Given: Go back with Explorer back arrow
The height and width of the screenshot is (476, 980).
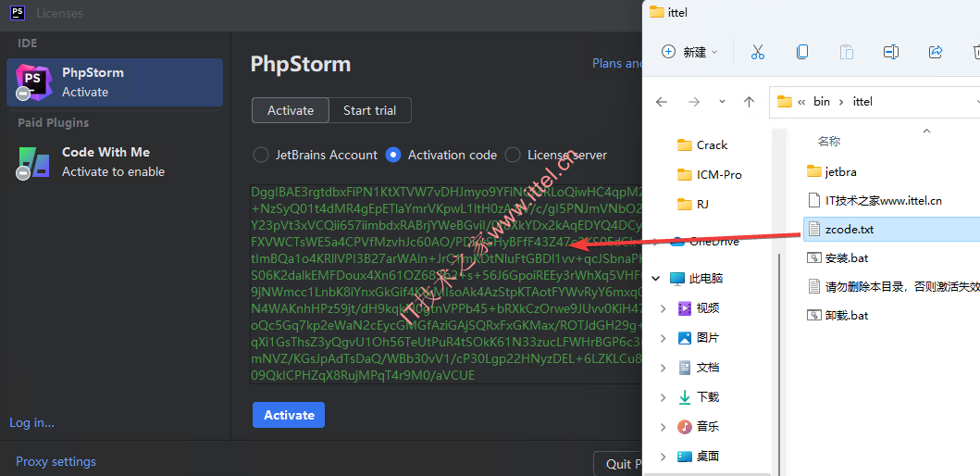Looking at the screenshot, I should (x=662, y=101).
